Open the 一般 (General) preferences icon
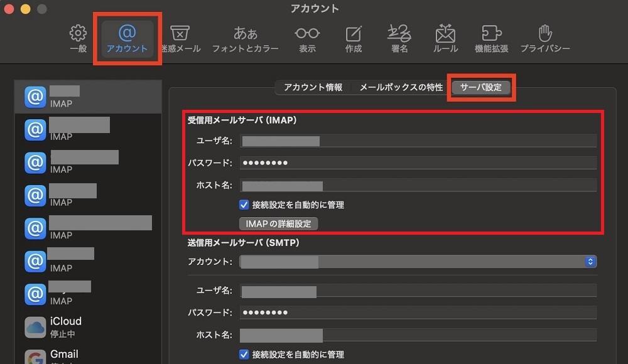Image resolution: width=628 pixels, height=364 pixels. click(x=78, y=38)
